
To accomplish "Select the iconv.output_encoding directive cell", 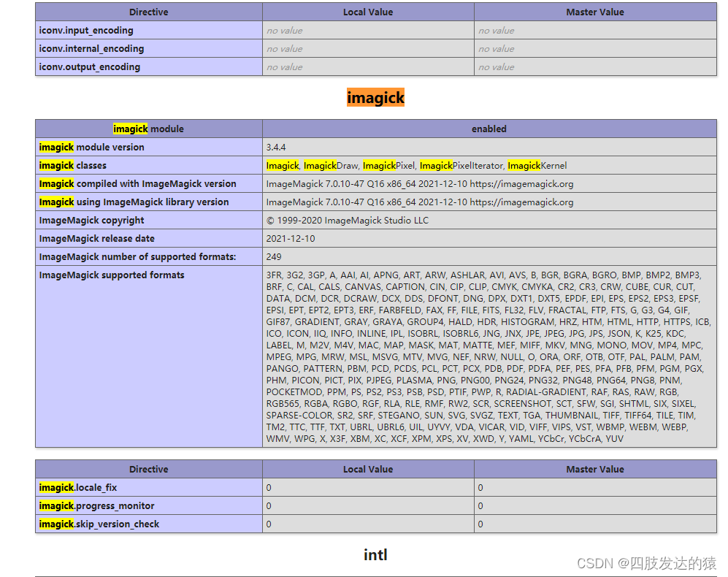I will tap(148, 66).
